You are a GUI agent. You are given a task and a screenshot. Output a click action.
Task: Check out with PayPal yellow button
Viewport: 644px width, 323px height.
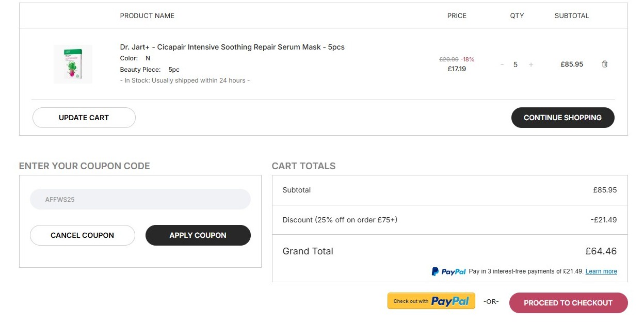431,301
